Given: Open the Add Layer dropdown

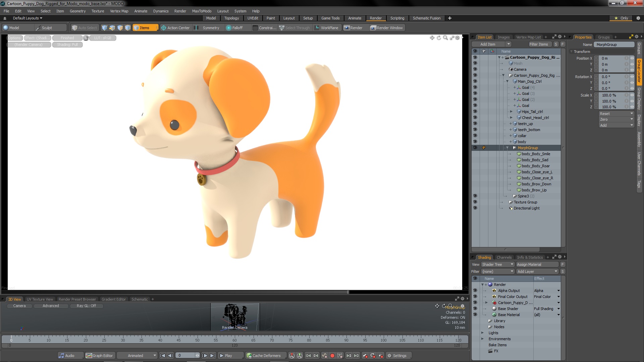Looking at the screenshot, I should [537, 271].
